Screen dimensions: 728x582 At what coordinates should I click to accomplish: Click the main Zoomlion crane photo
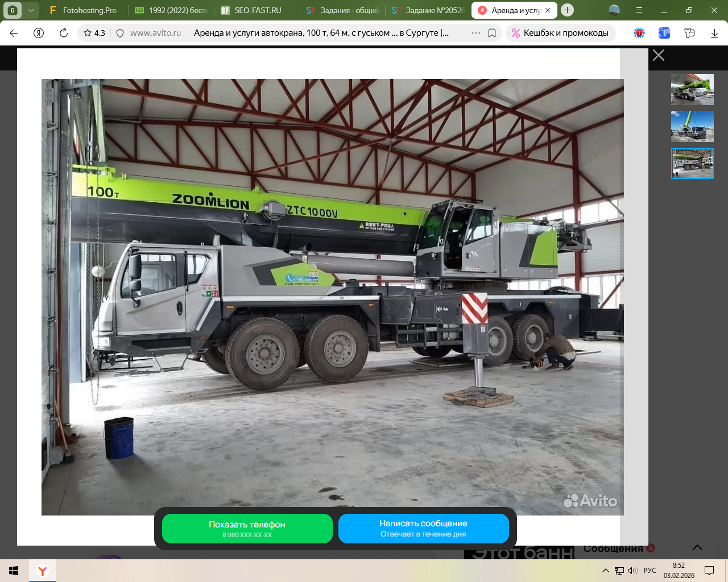click(333, 297)
